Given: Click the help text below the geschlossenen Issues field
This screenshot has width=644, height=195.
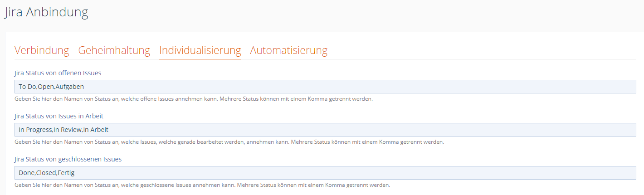Looking at the screenshot, I should pyautogui.click(x=202, y=185).
